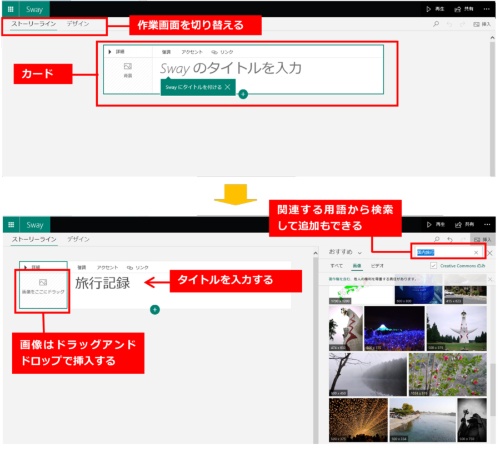Click the green plus under the upper title card

(243, 94)
